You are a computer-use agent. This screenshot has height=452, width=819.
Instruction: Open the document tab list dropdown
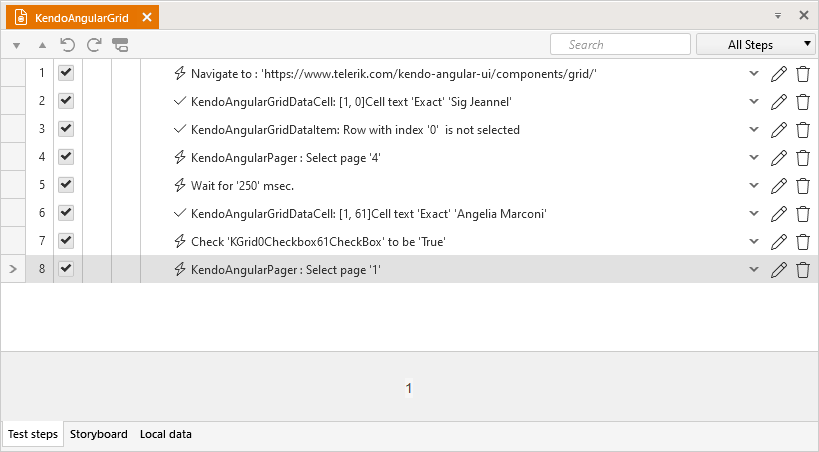778,16
